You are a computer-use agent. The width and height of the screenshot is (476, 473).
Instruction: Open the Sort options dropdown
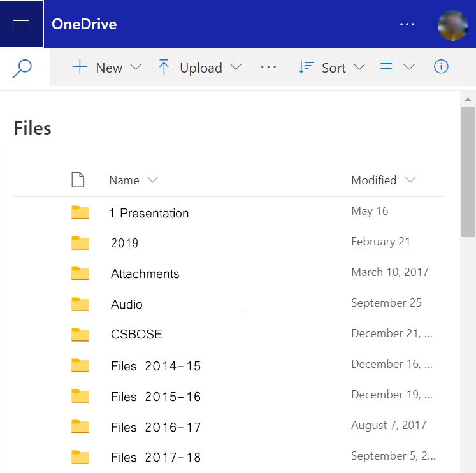332,67
